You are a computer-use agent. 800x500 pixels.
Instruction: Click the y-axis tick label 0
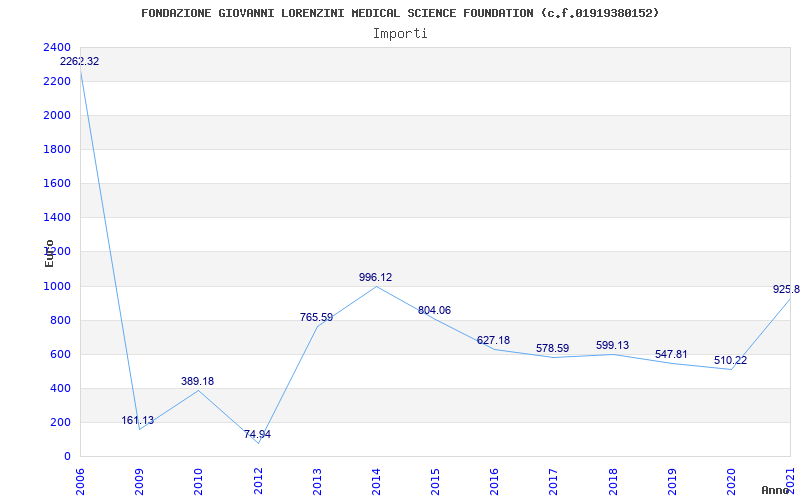[x=67, y=456]
